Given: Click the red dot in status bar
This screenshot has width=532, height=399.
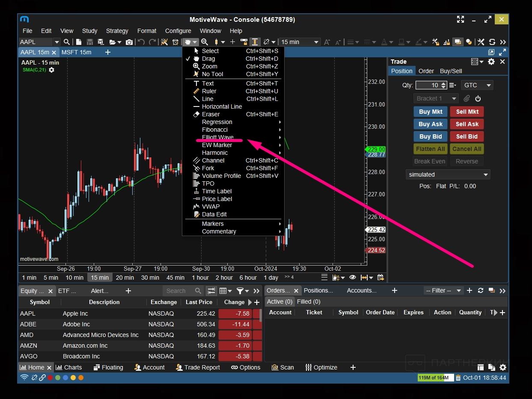Looking at the screenshot, I should point(50,378).
